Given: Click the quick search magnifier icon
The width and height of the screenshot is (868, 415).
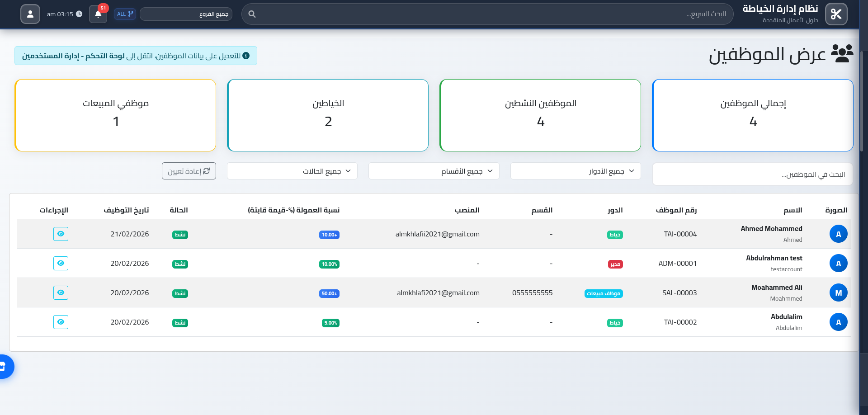Looking at the screenshot, I should (x=252, y=14).
